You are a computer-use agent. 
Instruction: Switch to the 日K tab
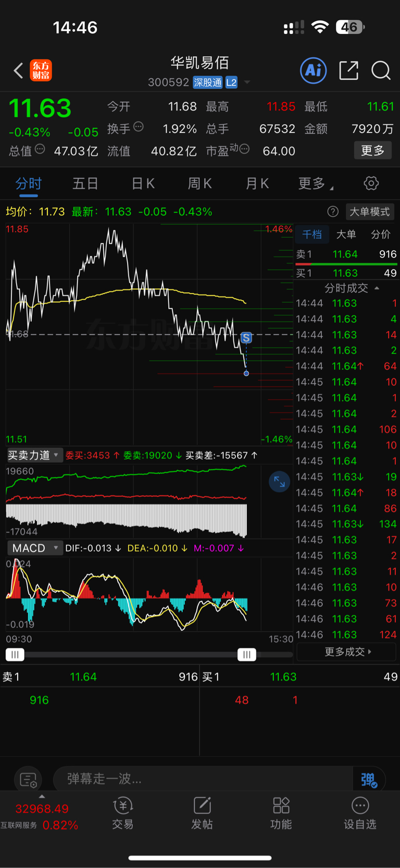click(143, 184)
